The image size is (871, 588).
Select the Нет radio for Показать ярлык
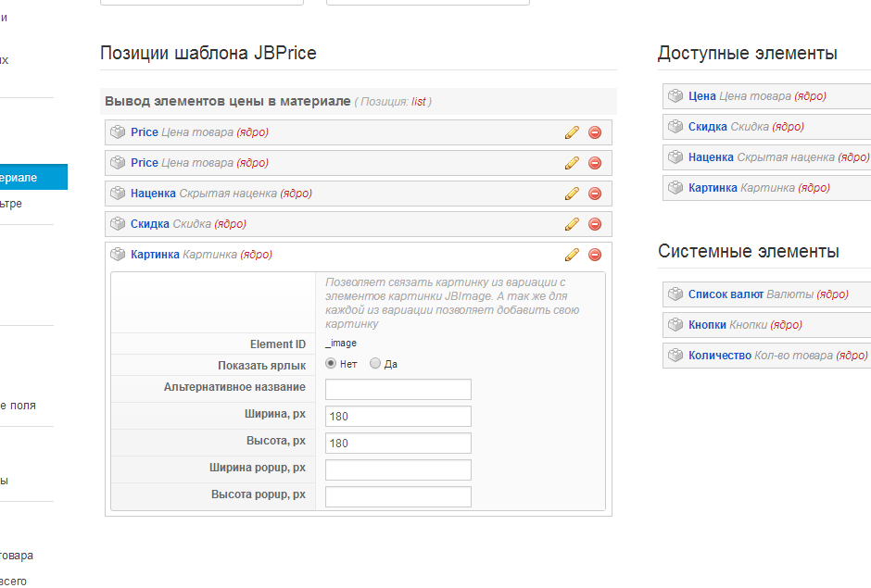(x=331, y=363)
